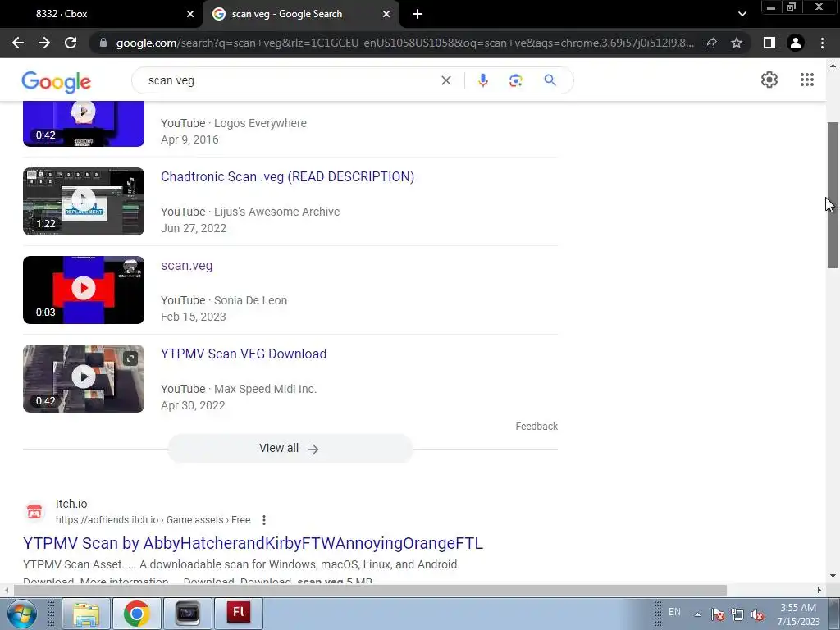Open options menu for the Itch.io result
The image size is (840, 630).
263,519
